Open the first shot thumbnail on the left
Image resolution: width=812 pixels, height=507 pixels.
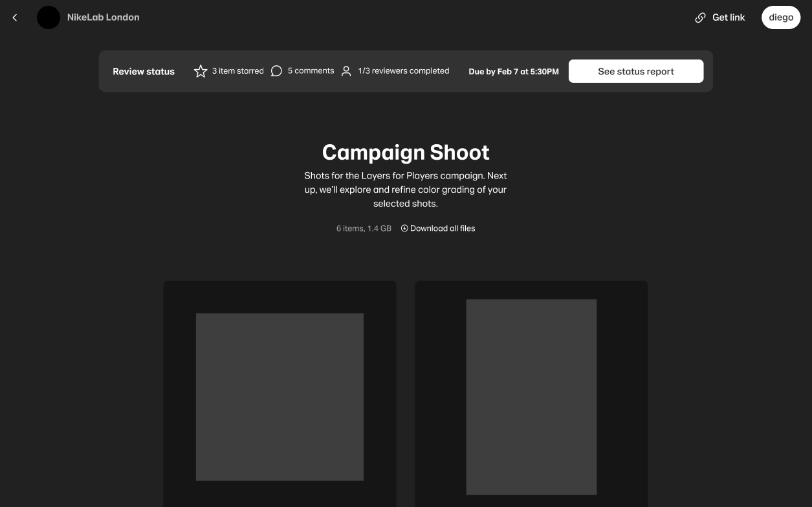tap(280, 396)
